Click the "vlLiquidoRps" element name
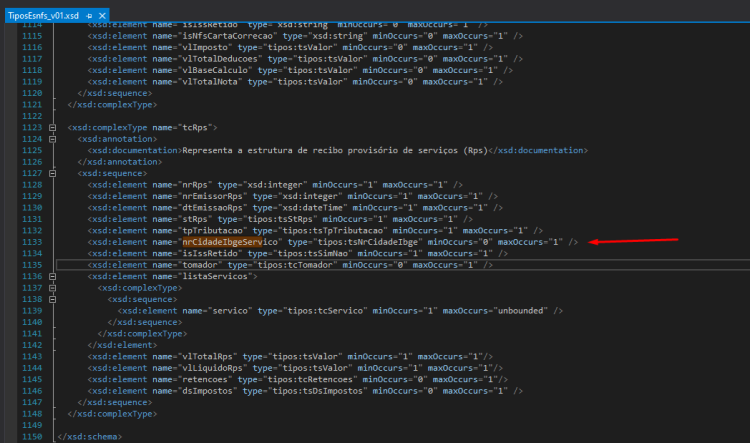This screenshot has width=750, height=443. pos(212,368)
